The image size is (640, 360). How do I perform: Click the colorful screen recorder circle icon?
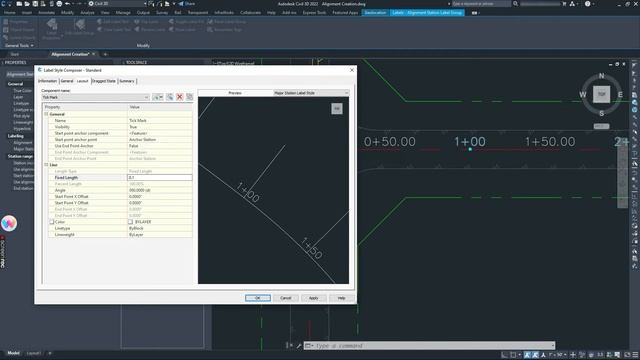pyautogui.click(x=9, y=223)
